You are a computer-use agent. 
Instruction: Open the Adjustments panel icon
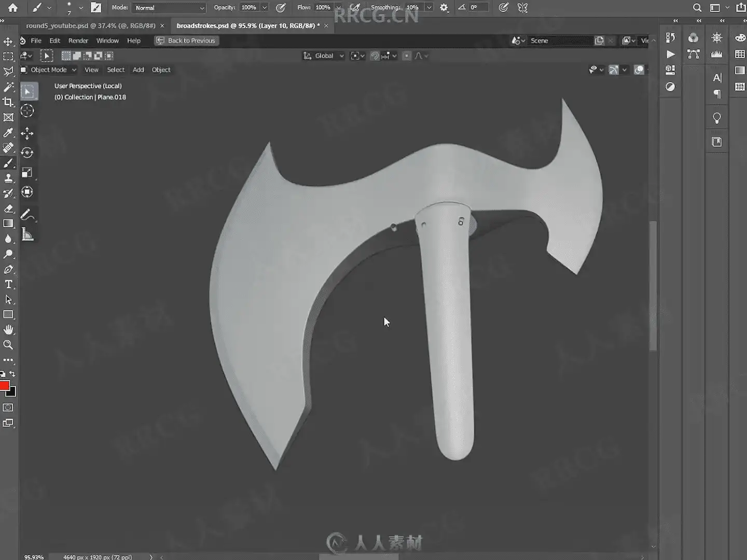click(670, 87)
